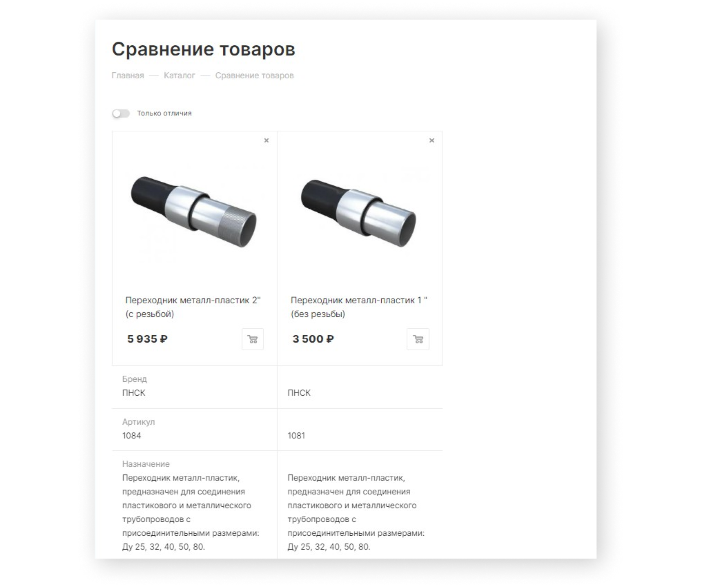Select the article number 1084 cell
701x588 pixels.
(132, 436)
